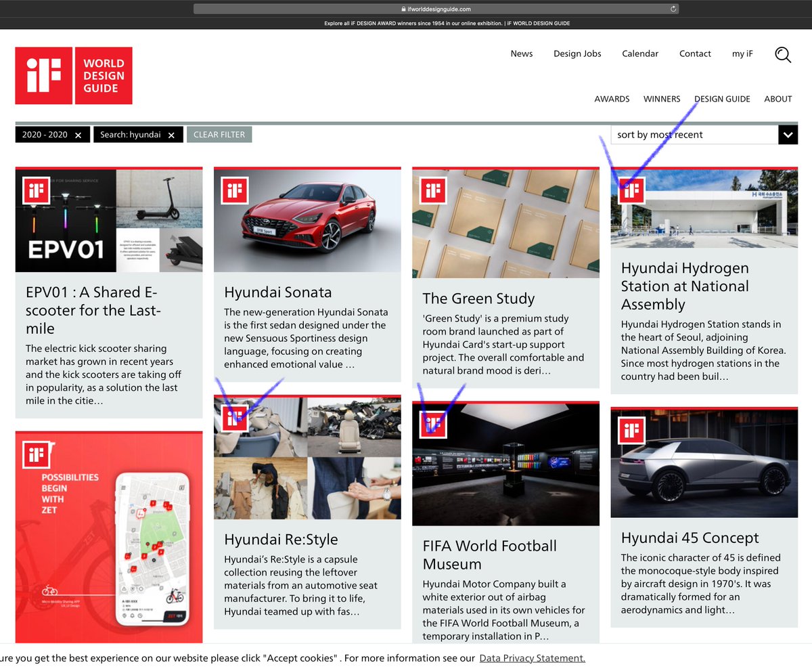The width and height of the screenshot is (812, 671).
Task: Open the FIFA World Football Museum photo
Action: click(505, 464)
